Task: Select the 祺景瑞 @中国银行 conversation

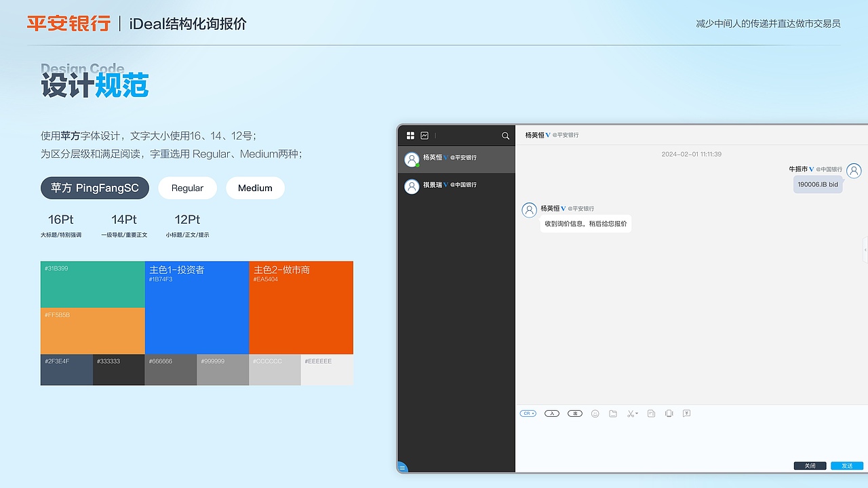Action: (x=454, y=186)
